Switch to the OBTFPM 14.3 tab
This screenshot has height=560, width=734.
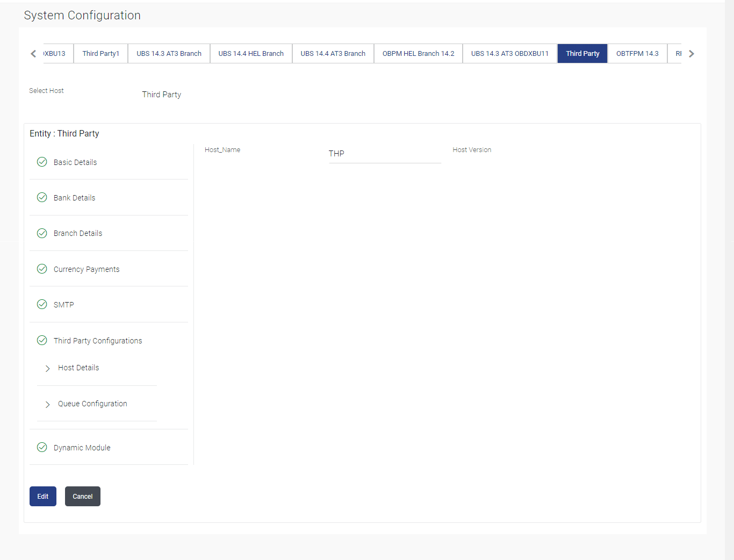tap(637, 53)
